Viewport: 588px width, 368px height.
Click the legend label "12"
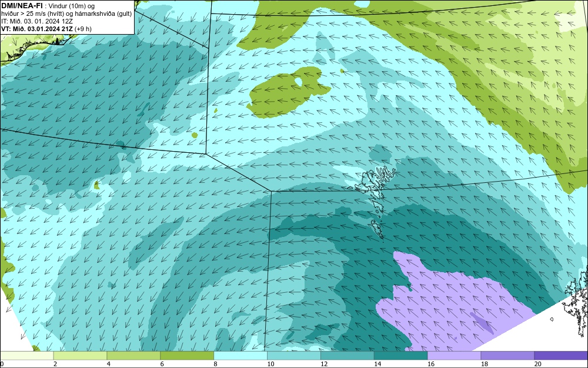pos(324,364)
